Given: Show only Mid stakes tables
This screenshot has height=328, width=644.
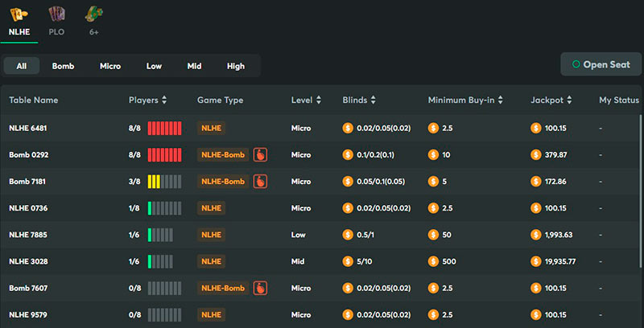Looking at the screenshot, I should (x=194, y=66).
